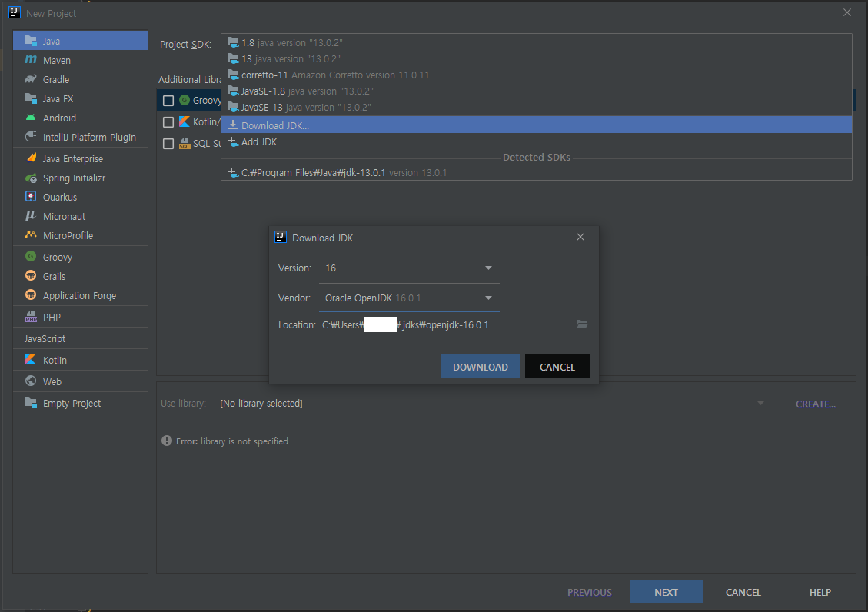Select detected jdk-13.0.1 SDK entry

(536, 173)
